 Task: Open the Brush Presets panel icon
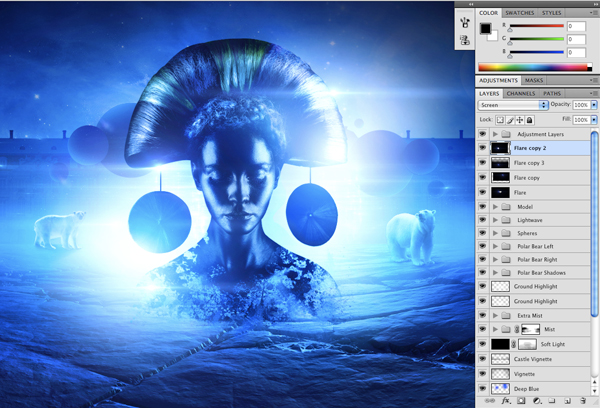tap(465, 22)
